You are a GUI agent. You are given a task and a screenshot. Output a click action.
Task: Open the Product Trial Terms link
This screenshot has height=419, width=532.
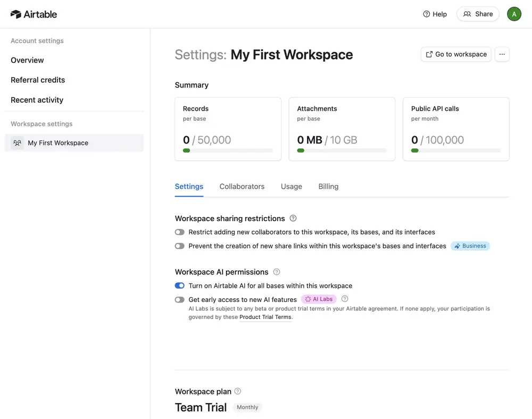[x=265, y=317]
